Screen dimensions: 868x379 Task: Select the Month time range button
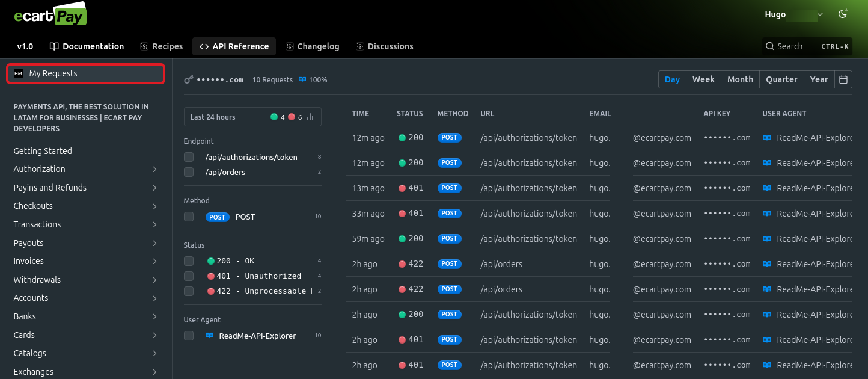click(740, 79)
